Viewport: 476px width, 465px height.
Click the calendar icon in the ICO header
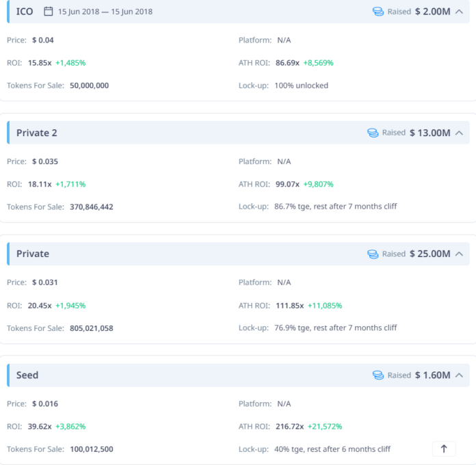click(48, 12)
